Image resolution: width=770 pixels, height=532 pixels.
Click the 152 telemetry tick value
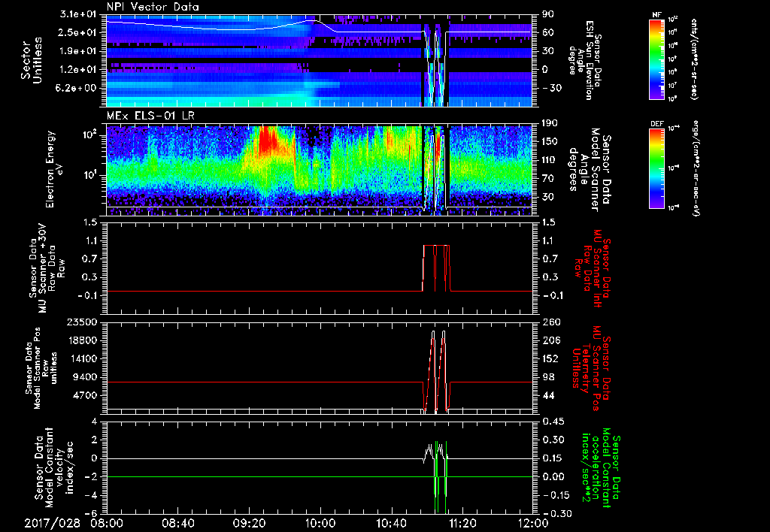click(x=551, y=358)
